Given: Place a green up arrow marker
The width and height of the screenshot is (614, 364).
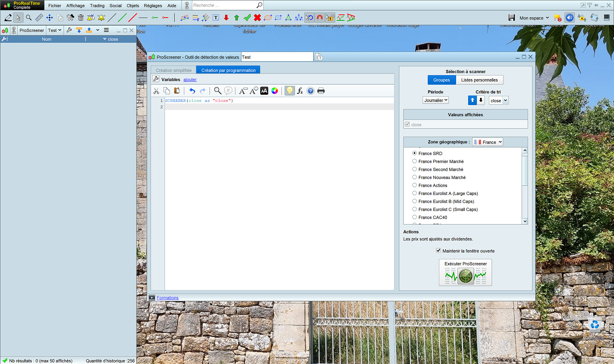Looking at the screenshot, I should click(x=237, y=18).
